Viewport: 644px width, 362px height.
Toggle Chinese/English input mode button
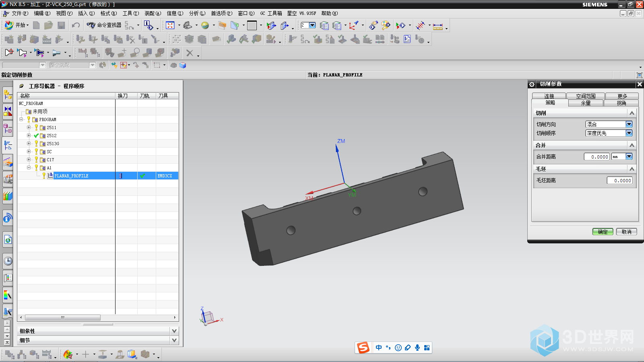point(378,348)
